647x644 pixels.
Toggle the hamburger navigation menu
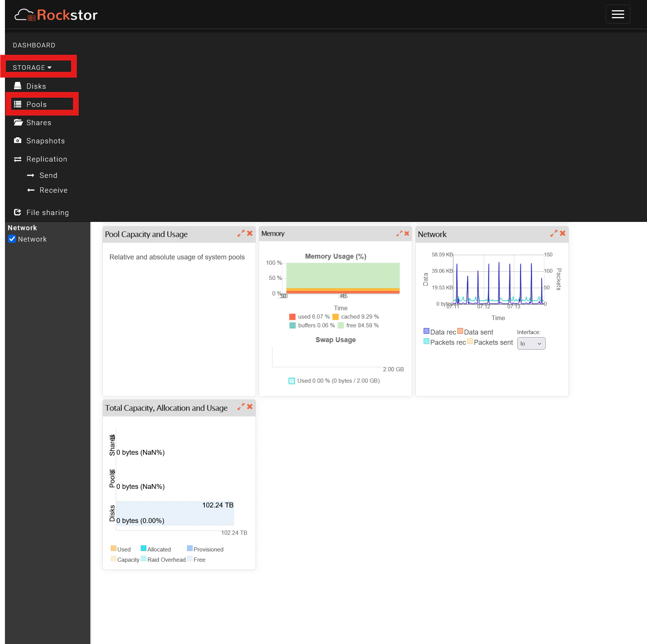[618, 14]
